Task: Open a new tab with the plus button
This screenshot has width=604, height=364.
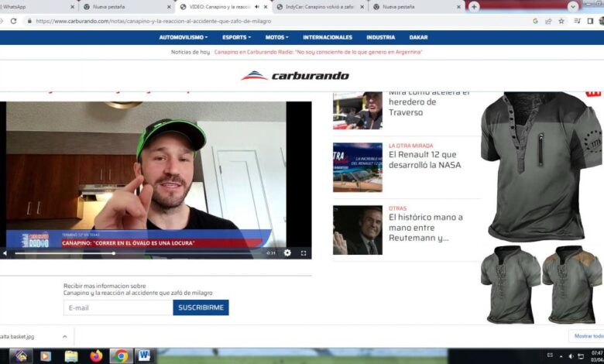Action: (x=474, y=7)
